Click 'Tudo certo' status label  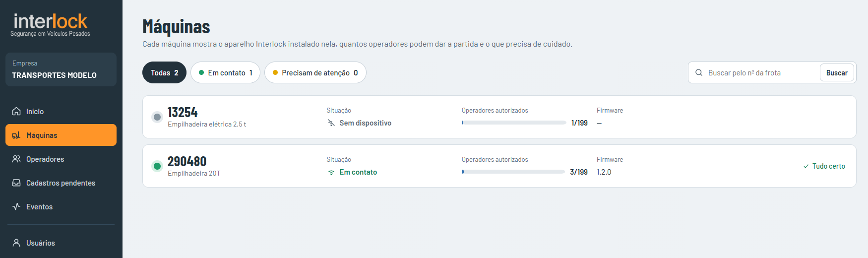tap(828, 166)
